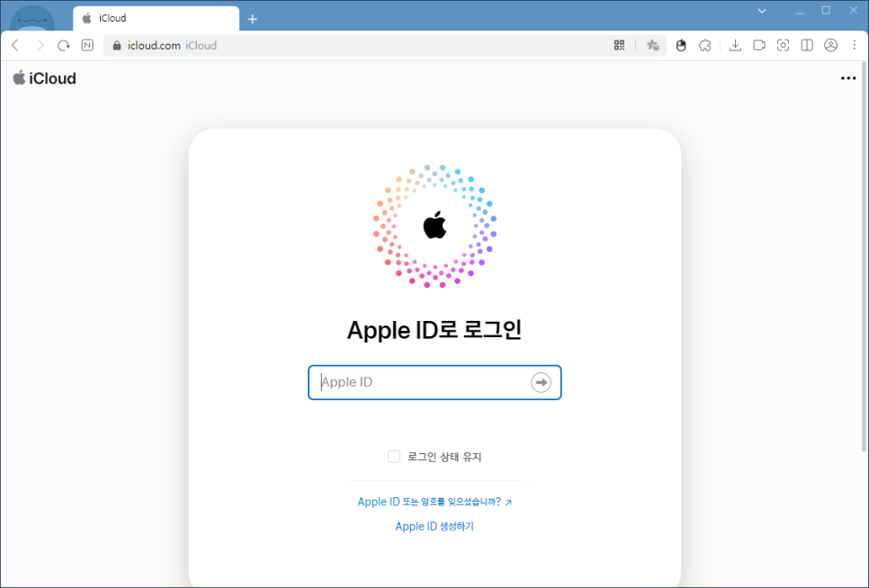The height and width of the screenshot is (588, 869).
Task: Click the iCloud logo in page header
Action: pyautogui.click(x=44, y=78)
